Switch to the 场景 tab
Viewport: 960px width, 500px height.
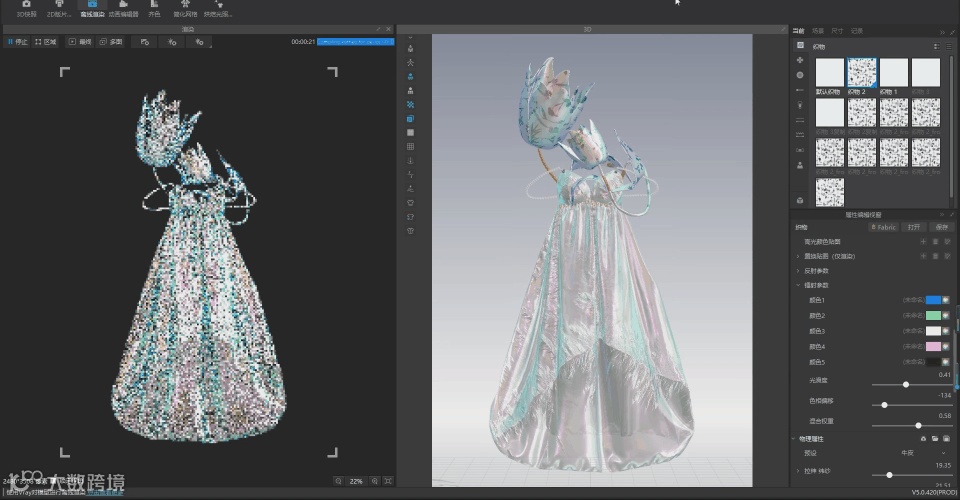(818, 31)
